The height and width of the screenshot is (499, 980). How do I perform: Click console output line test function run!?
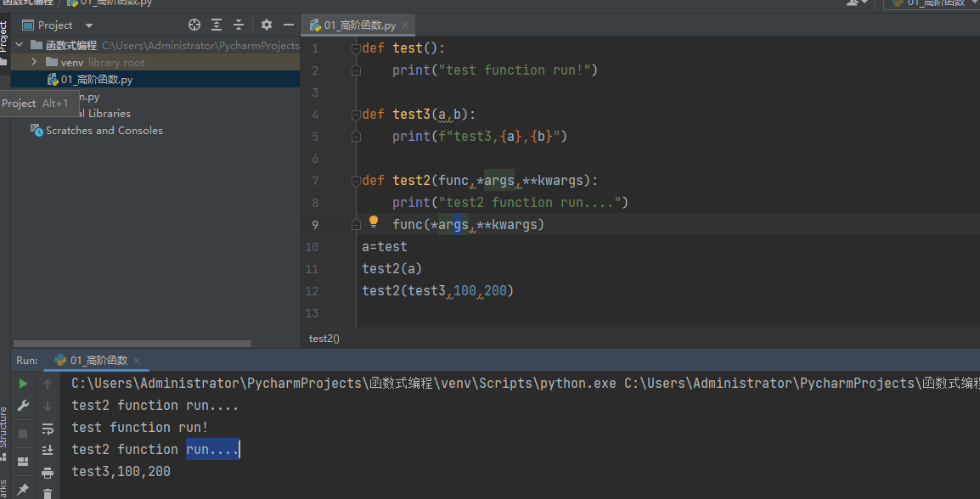click(140, 428)
